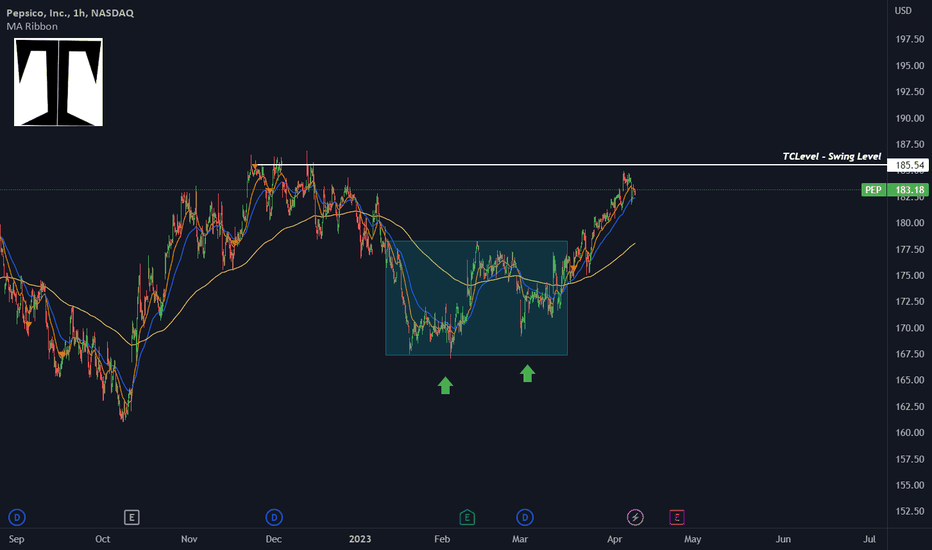Select the teal consolidation rectangle drawing

(x=477, y=298)
